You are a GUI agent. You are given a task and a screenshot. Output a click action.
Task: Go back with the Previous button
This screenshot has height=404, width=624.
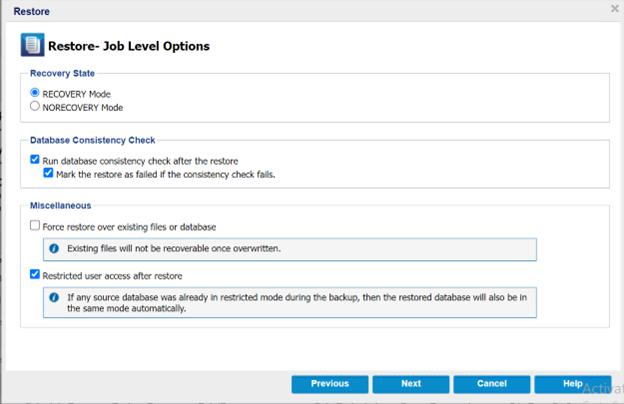tap(330, 384)
